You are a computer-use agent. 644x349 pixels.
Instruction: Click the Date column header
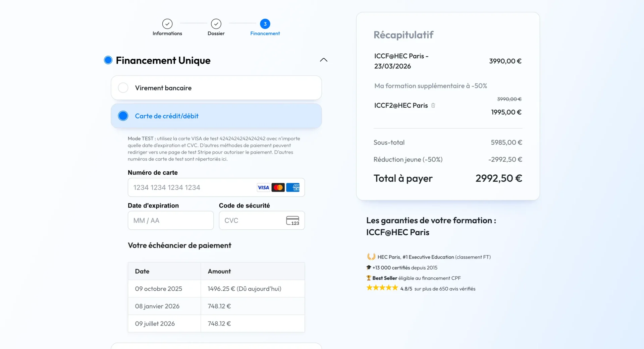(164, 271)
